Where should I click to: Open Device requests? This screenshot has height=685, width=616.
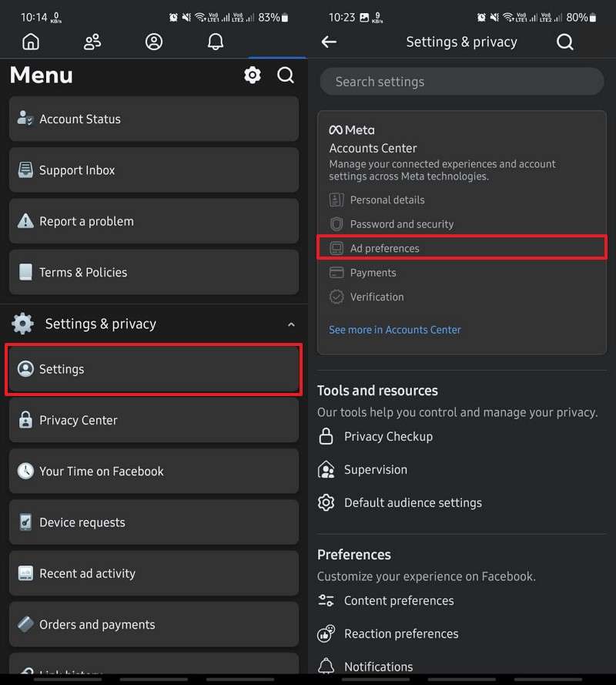154,522
